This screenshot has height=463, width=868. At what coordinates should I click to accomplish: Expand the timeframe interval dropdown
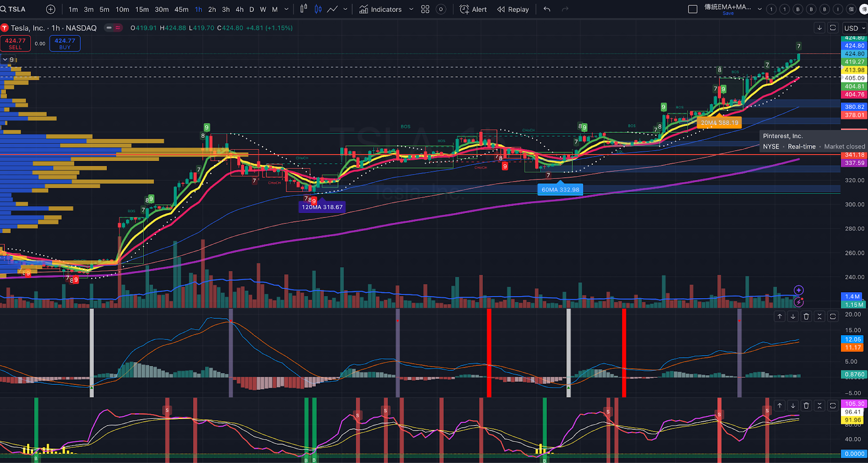pyautogui.click(x=286, y=9)
